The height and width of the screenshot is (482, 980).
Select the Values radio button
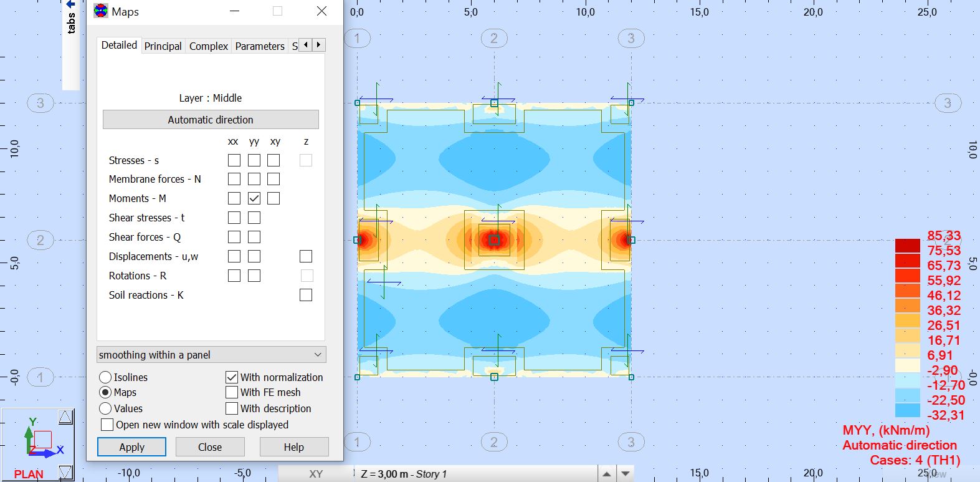coord(105,408)
